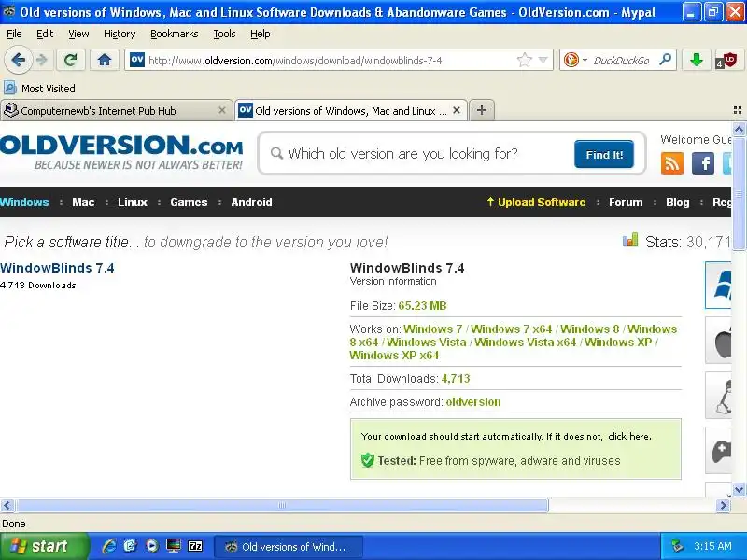The image size is (747, 560).
Task: Click the horizontal scrollbar right arrow
Action: (x=723, y=505)
